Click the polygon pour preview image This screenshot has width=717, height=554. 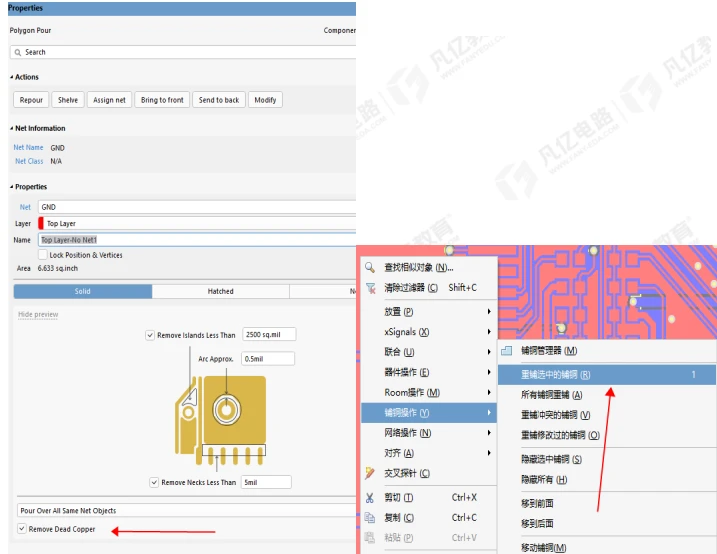pyautogui.click(x=220, y=420)
